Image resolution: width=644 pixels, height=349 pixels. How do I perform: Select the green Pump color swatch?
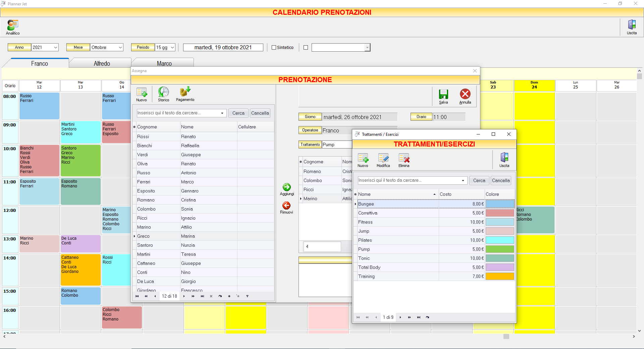tap(500, 249)
